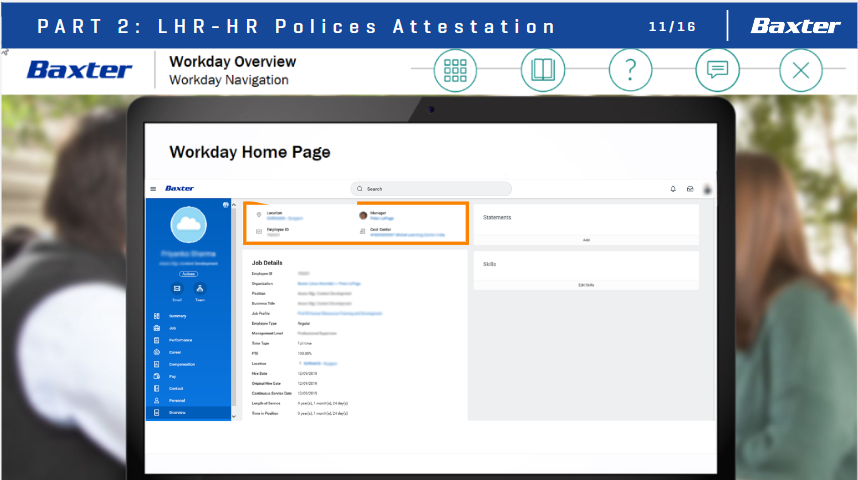The width and height of the screenshot is (858, 480).
Task: Click the Email icon on profile sidebar
Action: coord(177,288)
